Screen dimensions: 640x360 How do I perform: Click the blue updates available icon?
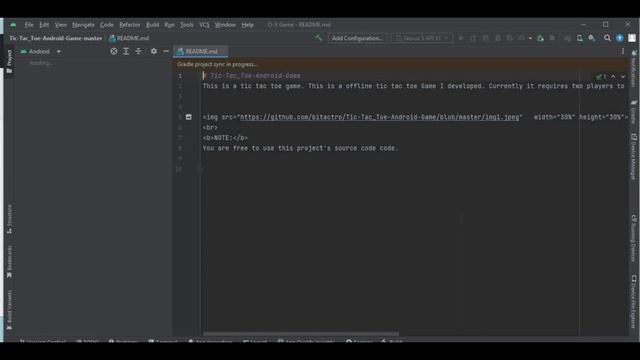620,38
